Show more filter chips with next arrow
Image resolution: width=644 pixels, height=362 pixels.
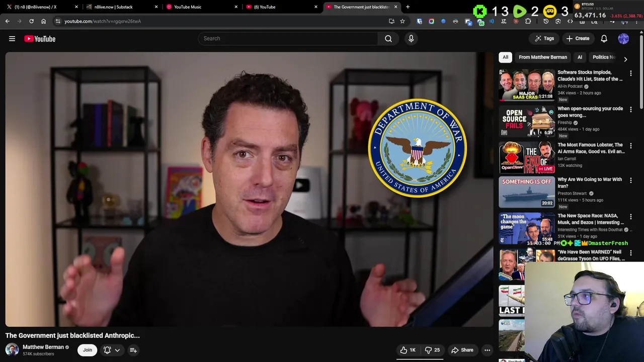[625, 59]
